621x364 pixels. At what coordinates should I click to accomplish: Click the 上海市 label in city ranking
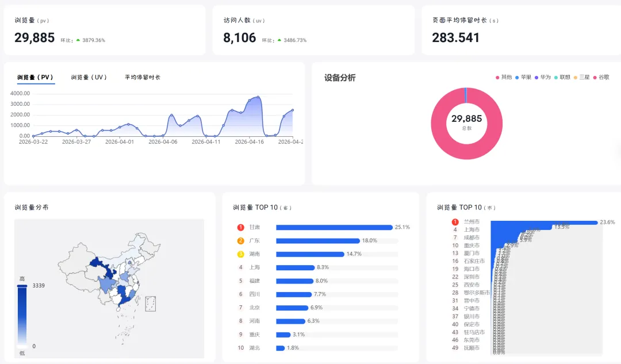471,229
